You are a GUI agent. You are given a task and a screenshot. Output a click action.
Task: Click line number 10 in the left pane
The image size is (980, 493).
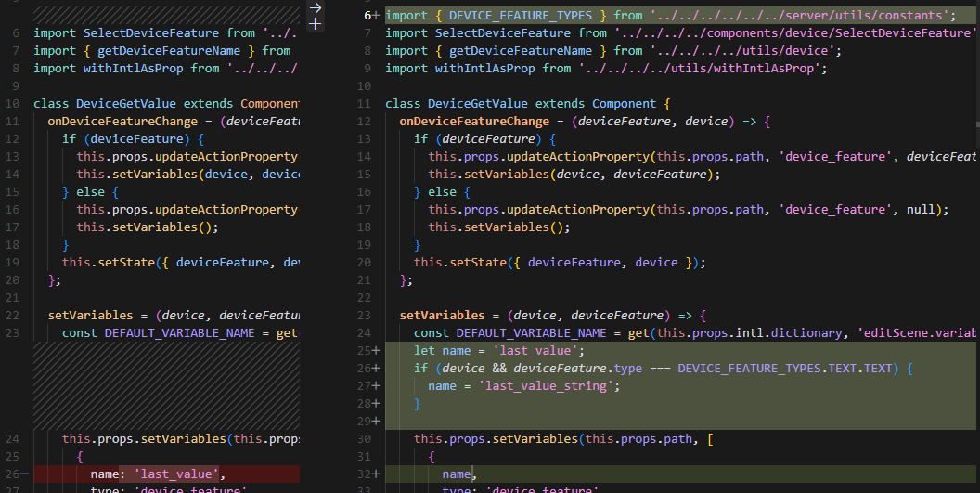click(13, 104)
